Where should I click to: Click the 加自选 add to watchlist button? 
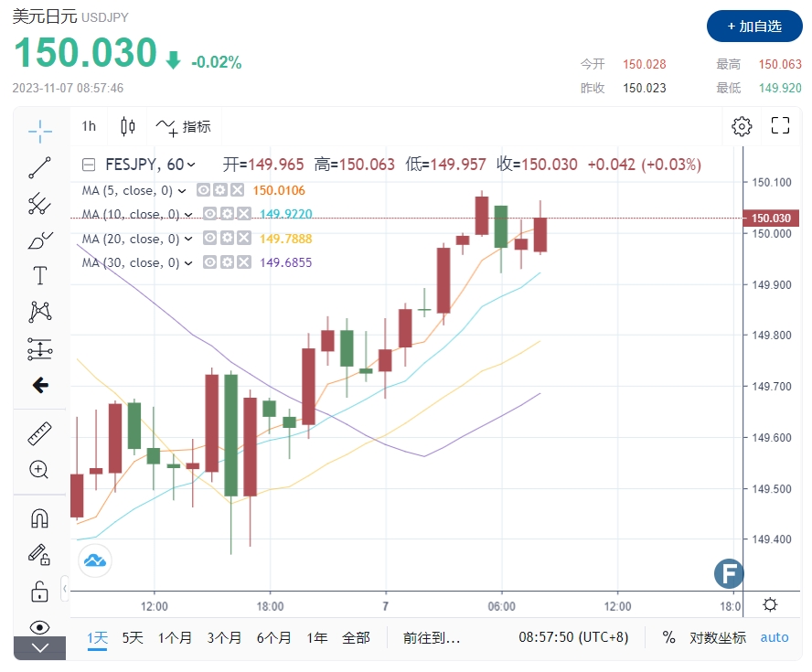pos(754,27)
